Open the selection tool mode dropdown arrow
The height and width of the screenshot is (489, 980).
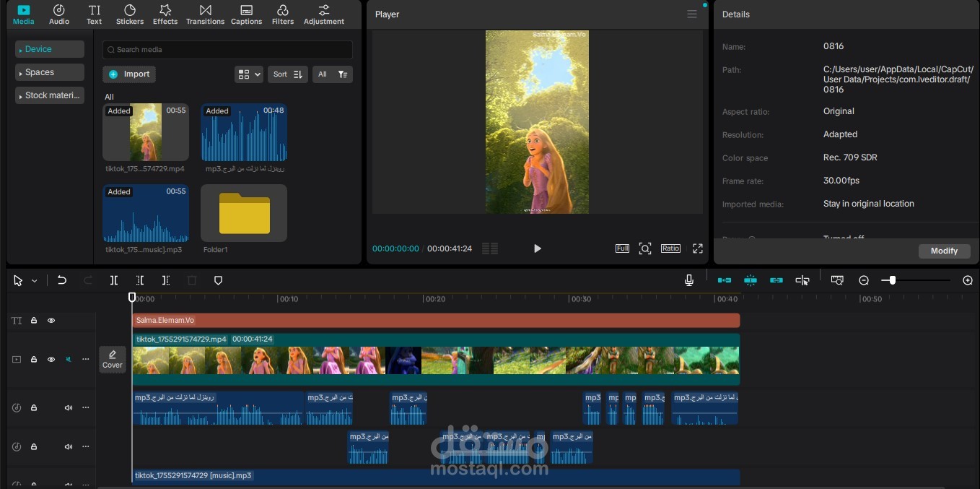34,281
